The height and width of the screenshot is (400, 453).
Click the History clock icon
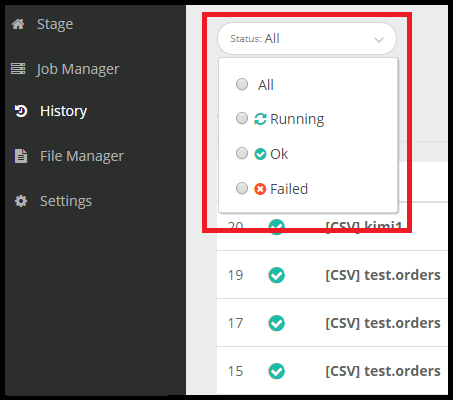pyautogui.click(x=21, y=111)
